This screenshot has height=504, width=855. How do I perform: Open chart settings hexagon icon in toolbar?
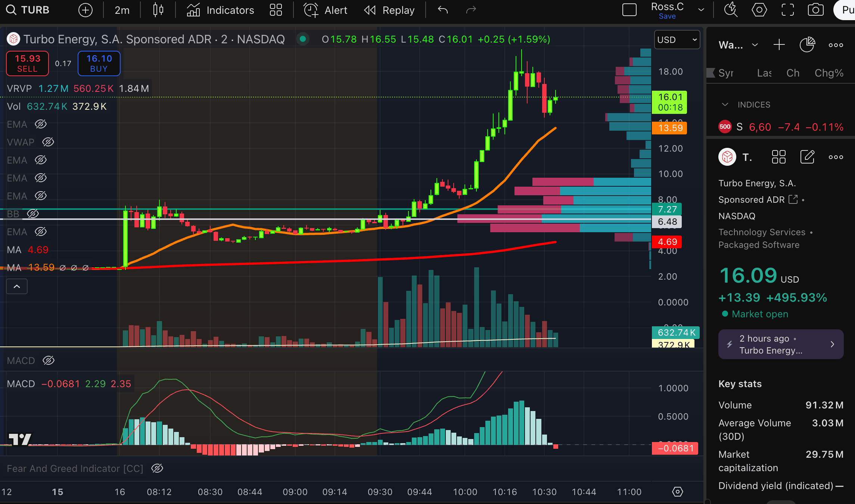pos(759,10)
